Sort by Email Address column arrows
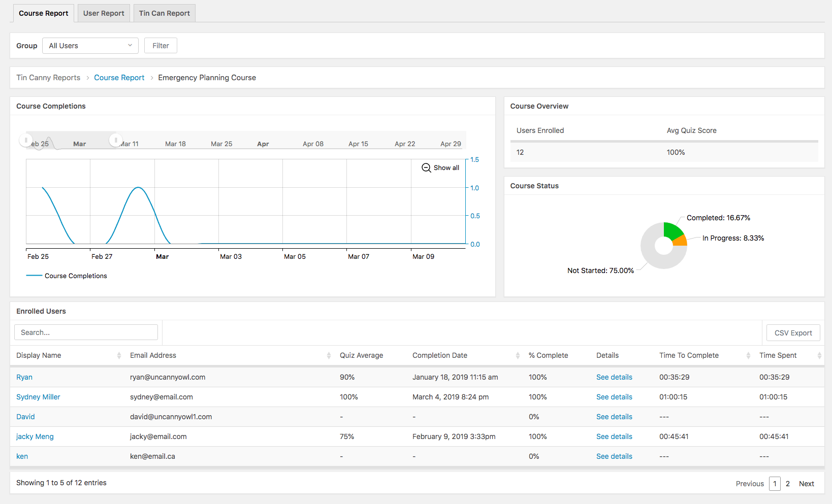Viewport: 832px width, 504px height. (329, 355)
